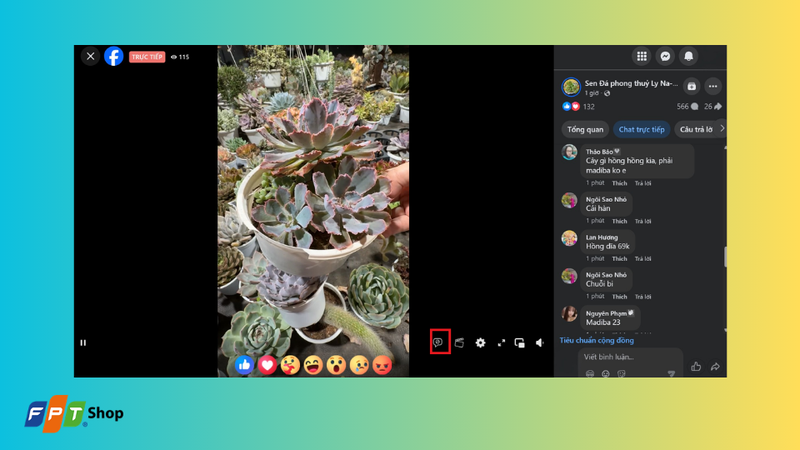The image size is (800, 450).
Task: Pause the live video
Action: pyautogui.click(x=83, y=343)
